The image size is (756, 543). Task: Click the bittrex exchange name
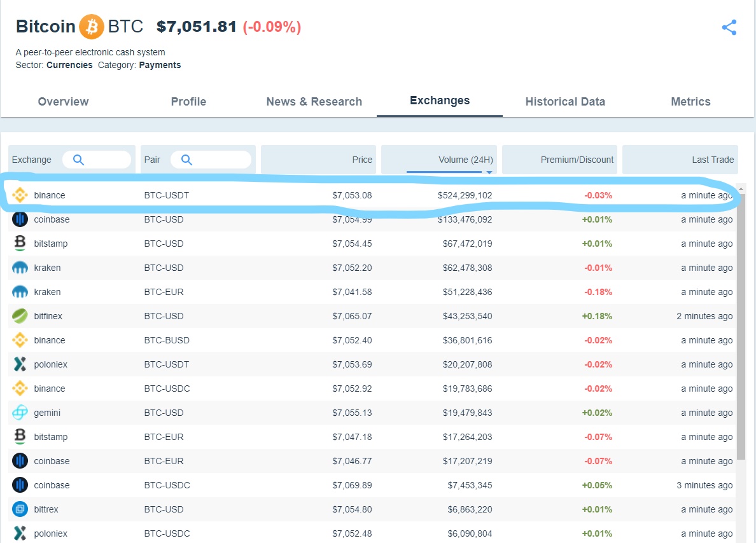pyautogui.click(x=46, y=509)
